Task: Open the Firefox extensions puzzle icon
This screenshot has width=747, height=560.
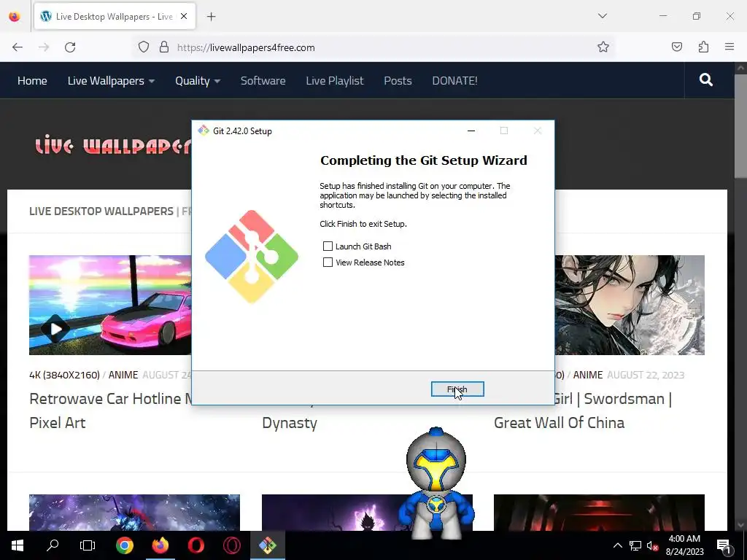Action: [704, 47]
